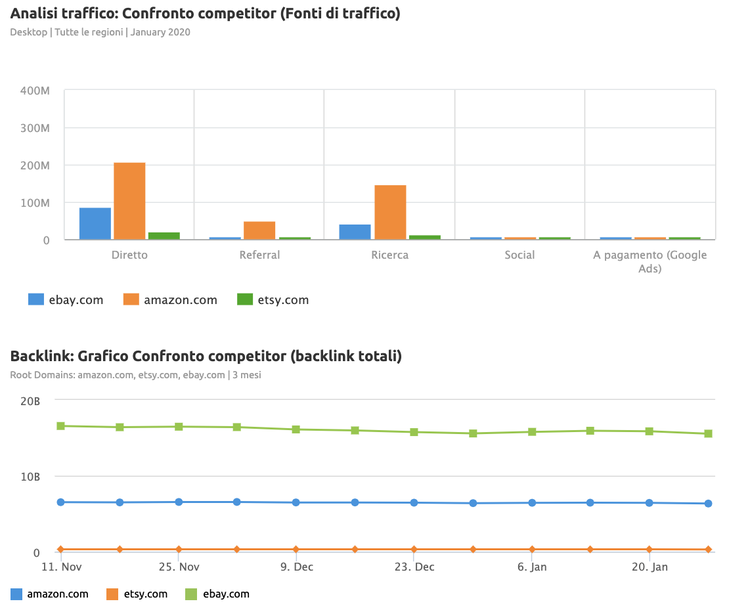Toggle ebay.com series in traffic chart legend

[66, 300]
